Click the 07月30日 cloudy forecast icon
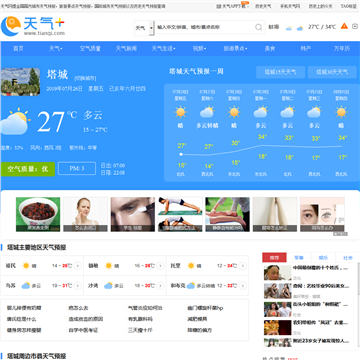The width and height of the screenshot is (360, 360). point(287,112)
